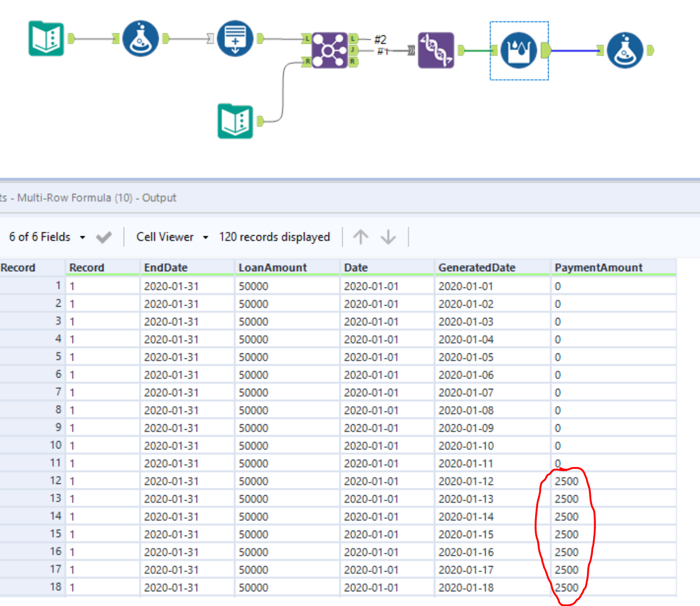The width and height of the screenshot is (700, 606).
Task: Click the first Formula tool flask icon
Action: coord(141,38)
